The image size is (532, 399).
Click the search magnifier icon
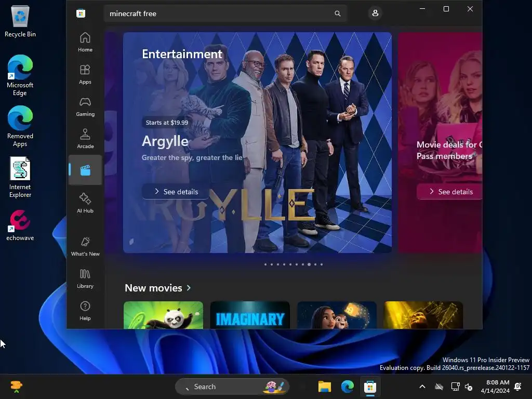pyautogui.click(x=338, y=14)
